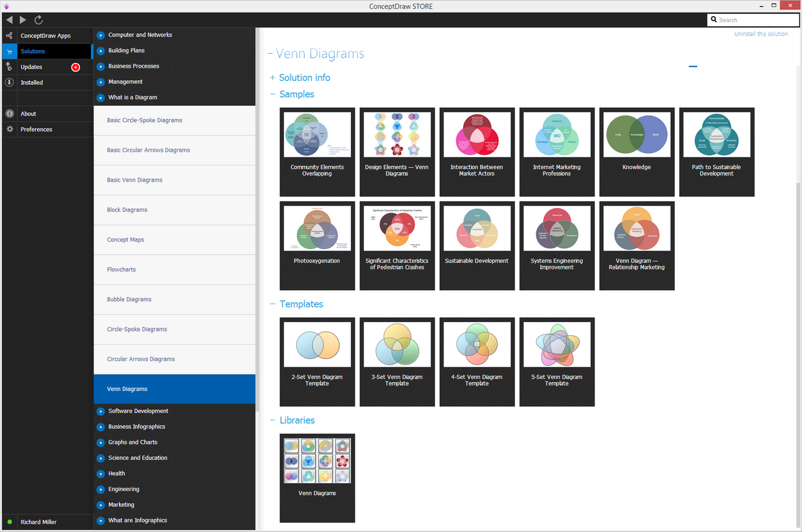Image resolution: width=802 pixels, height=532 pixels.
Task: Select the Solutions shopping cart icon
Action: click(x=9, y=51)
